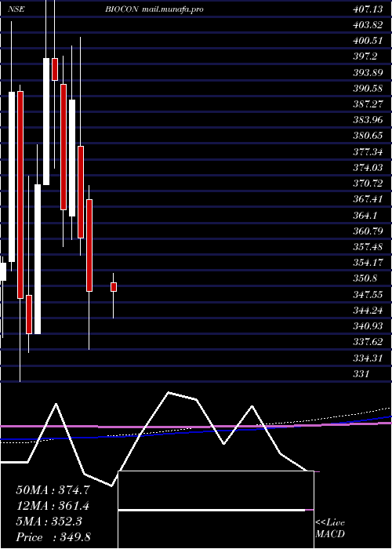Select the small isolated red candle near 350.8
Viewport: 392px width, 549px height.
(x=114, y=287)
